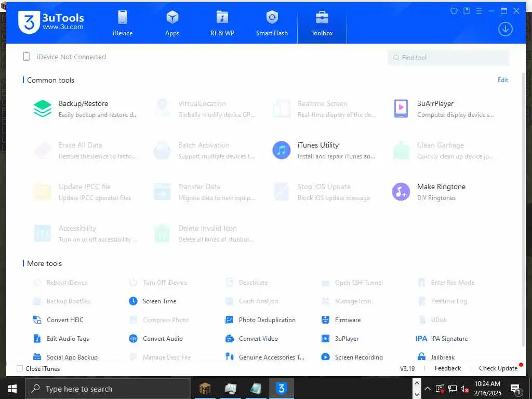This screenshot has width=532, height=399.
Task: Click the Backup BootSec item
Action: coord(62,301)
